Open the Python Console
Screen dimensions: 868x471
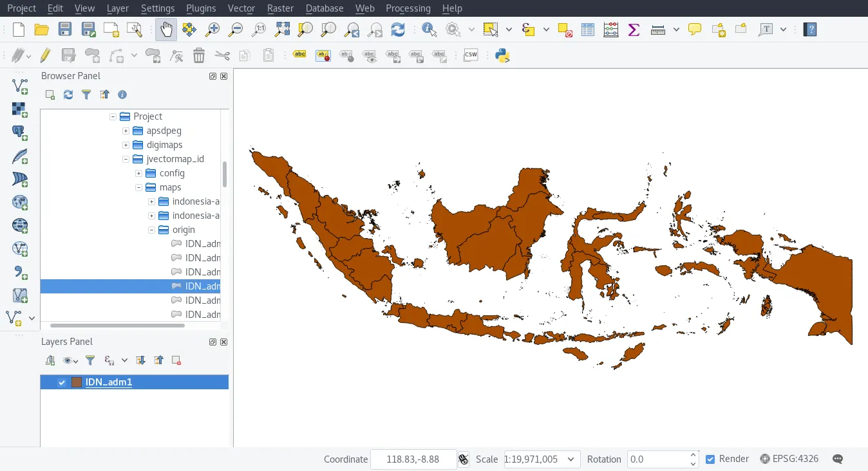pos(502,55)
